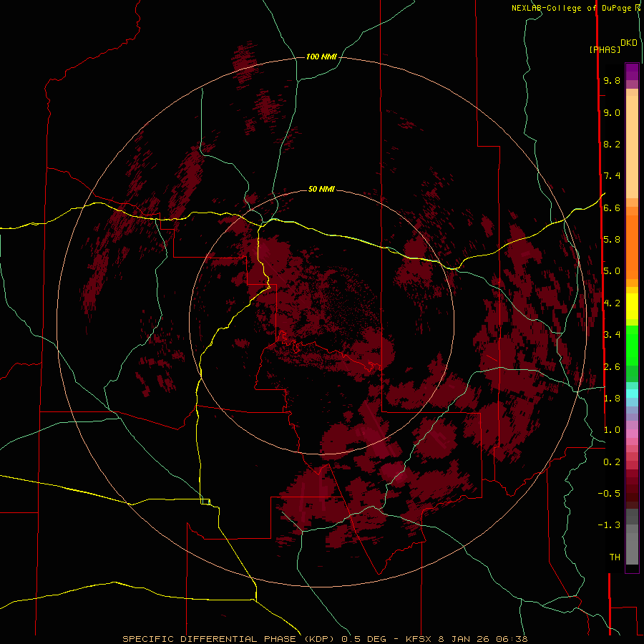Click the -0.5 value on the color scale
This screenshot has height=644, width=644.
609,494
